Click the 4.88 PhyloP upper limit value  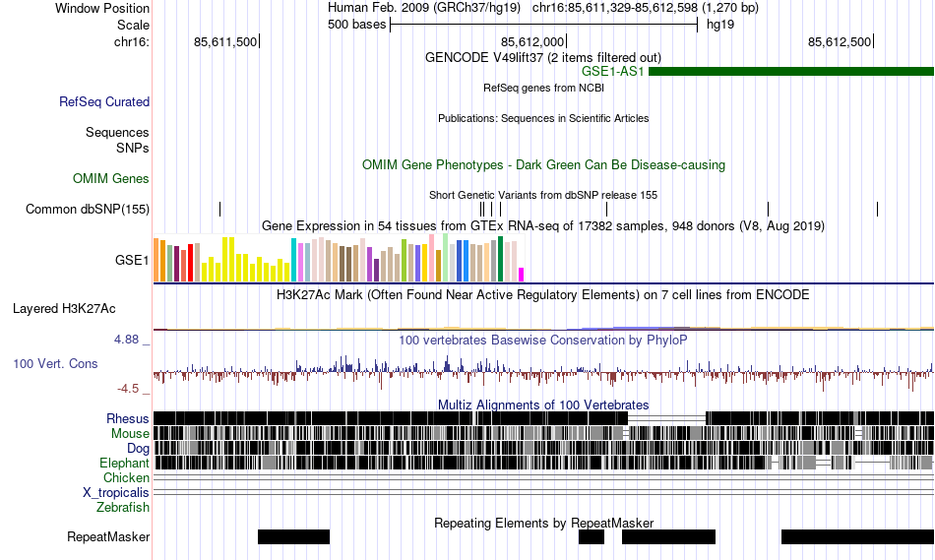coord(126,340)
